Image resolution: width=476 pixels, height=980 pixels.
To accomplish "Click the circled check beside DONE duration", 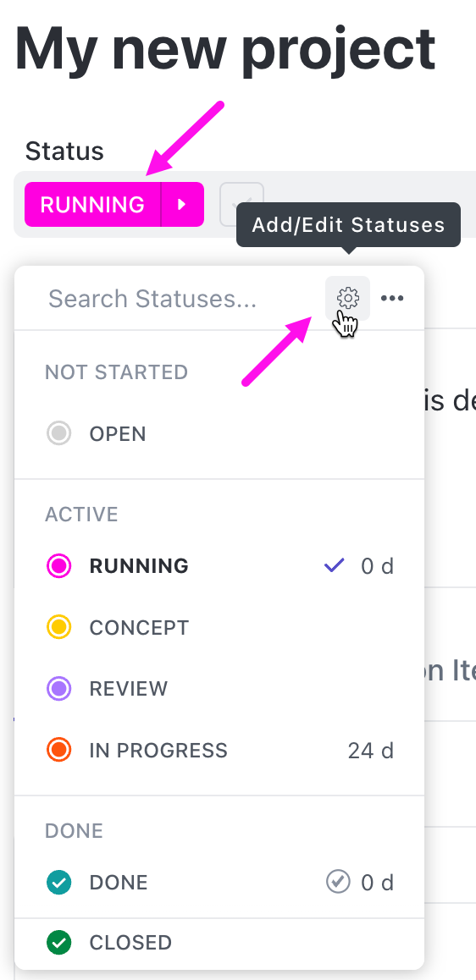I will tap(338, 882).
